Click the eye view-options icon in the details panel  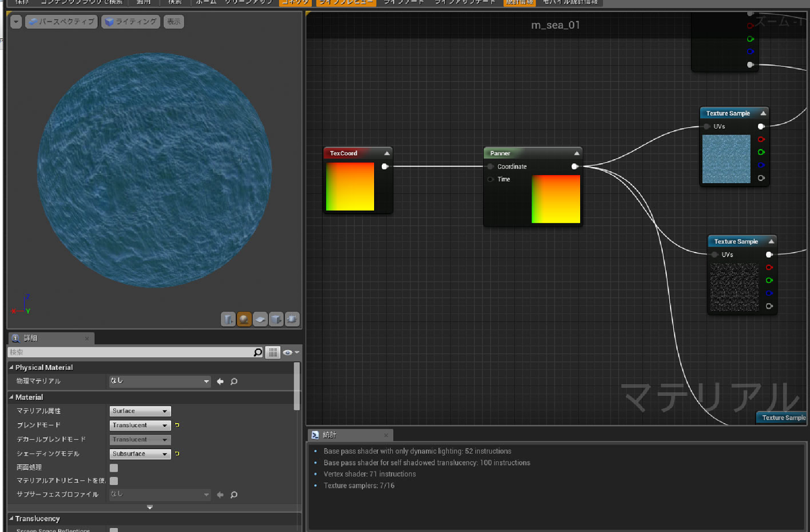(287, 352)
